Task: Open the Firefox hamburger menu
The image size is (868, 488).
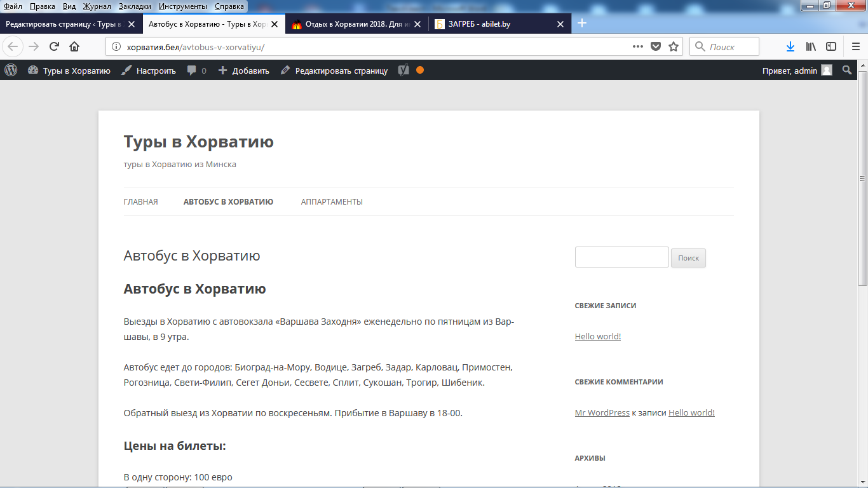Action: pyautogui.click(x=855, y=46)
